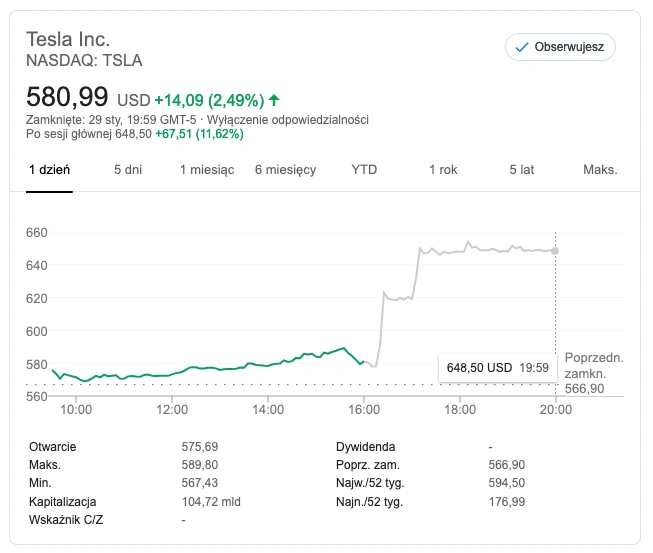This screenshot has height=553, width=653.
Task: Click the 620 y-axis label
Action: coord(37,298)
